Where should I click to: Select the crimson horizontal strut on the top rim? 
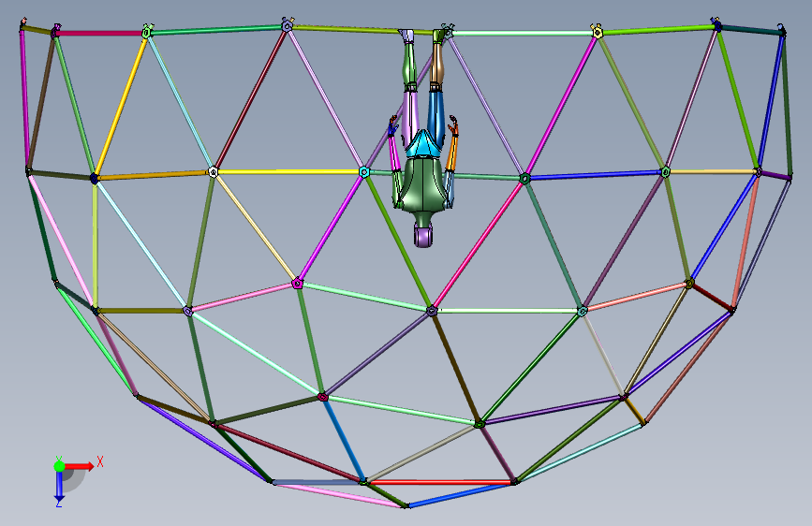pyautogui.click(x=100, y=33)
